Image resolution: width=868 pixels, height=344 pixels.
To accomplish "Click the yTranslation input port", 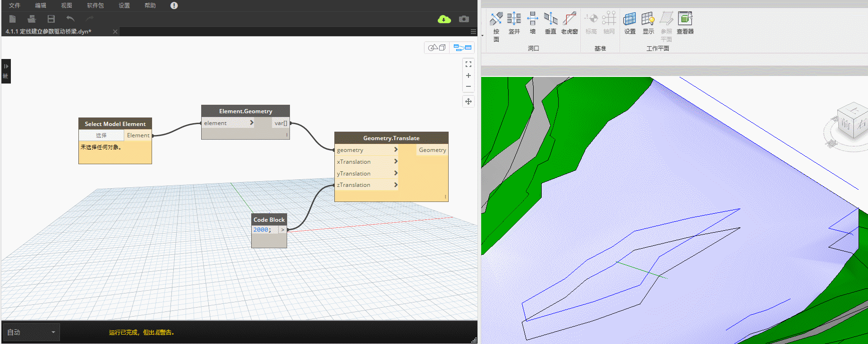I will (x=366, y=174).
